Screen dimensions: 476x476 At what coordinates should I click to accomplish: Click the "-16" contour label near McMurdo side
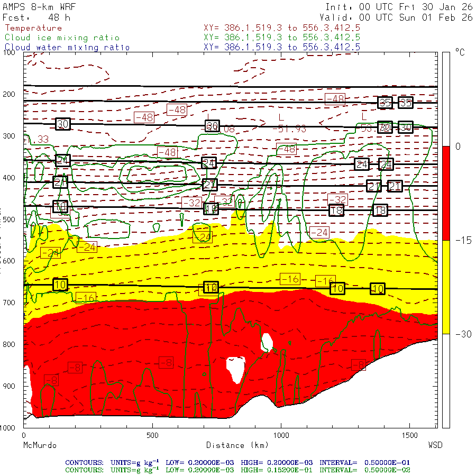click(x=86, y=298)
